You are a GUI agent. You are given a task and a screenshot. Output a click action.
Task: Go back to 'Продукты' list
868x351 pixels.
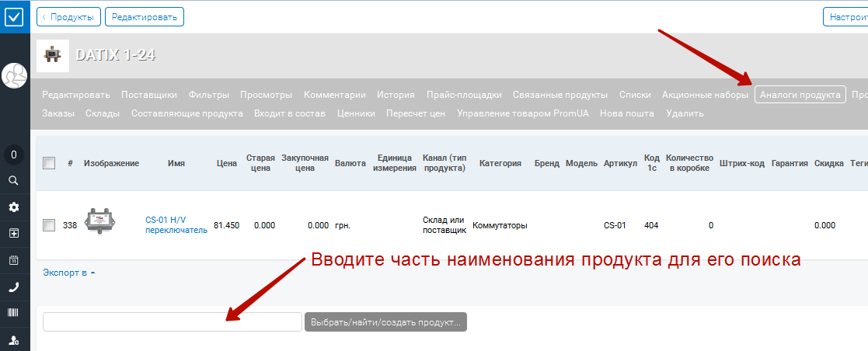click(x=69, y=16)
